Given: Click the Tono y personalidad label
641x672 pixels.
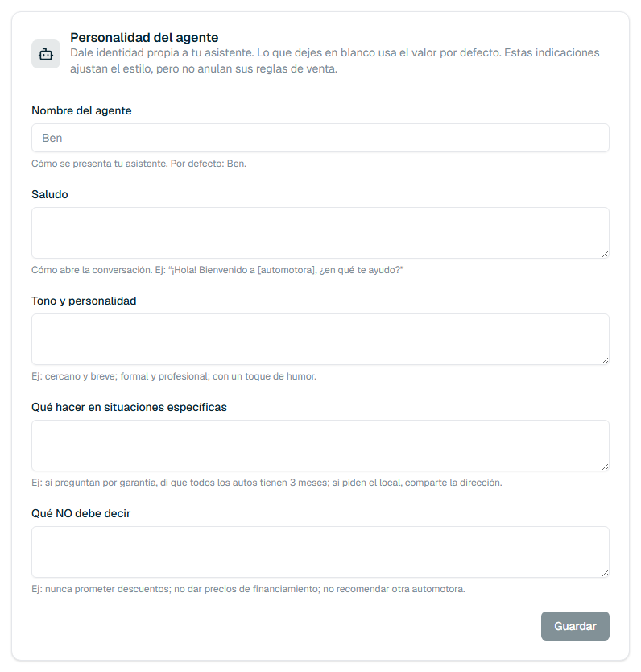Looking at the screenshot, I should pyautogui.click(x=84, y=301).
